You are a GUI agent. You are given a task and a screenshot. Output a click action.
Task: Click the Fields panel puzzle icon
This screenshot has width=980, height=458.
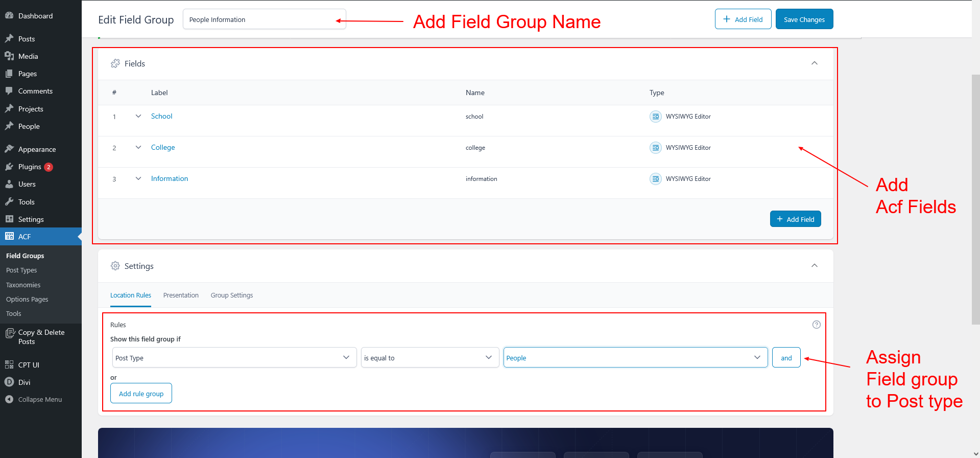point(115,63)
